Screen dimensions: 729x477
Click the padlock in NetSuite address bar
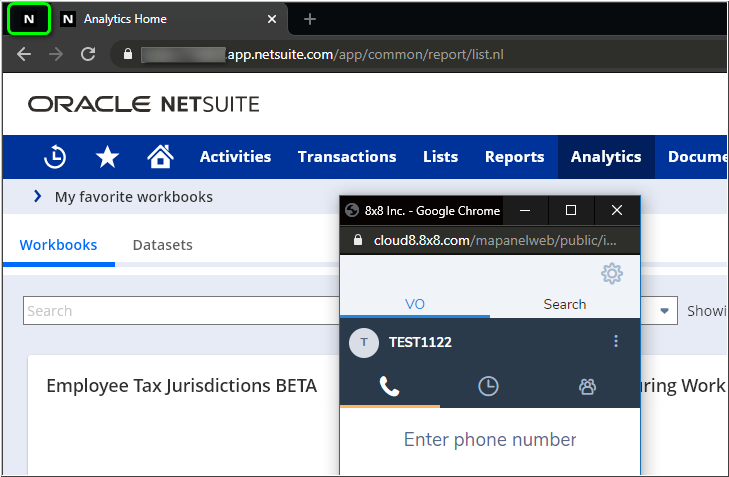(x=128, y=54)
